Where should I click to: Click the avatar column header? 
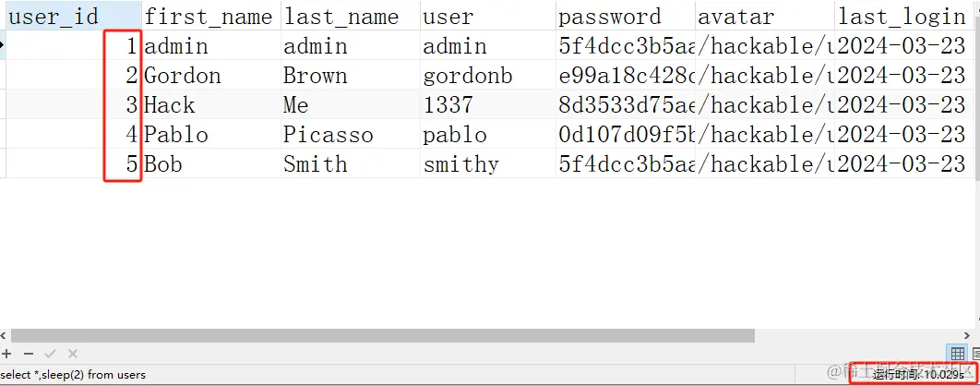(736, 17)
